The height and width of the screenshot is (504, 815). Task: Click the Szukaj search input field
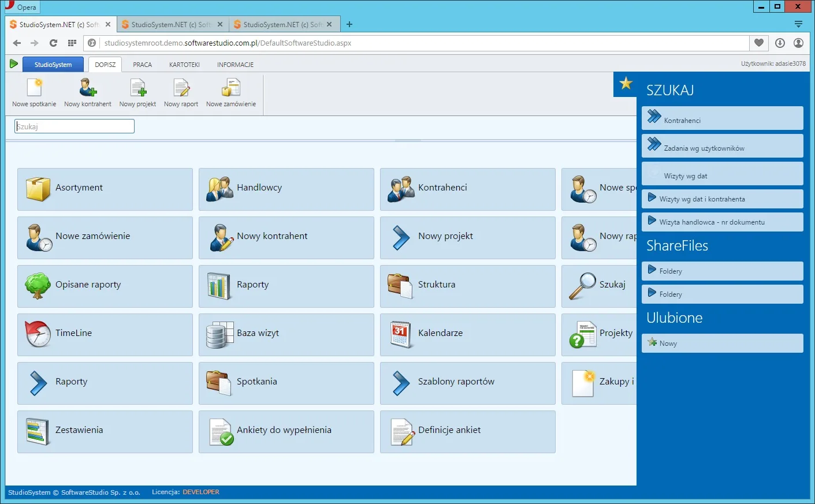click(75, 126)
